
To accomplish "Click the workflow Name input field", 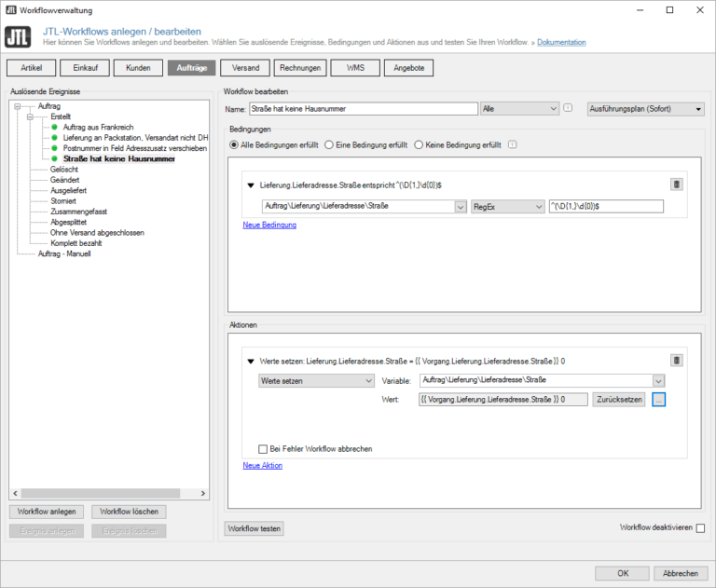I will click(364, 109).
